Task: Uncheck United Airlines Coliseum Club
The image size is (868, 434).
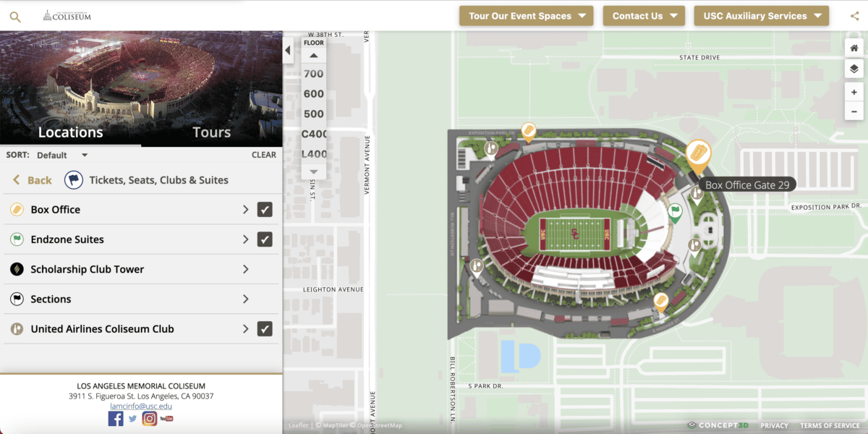Action: [x=265, y=328]
